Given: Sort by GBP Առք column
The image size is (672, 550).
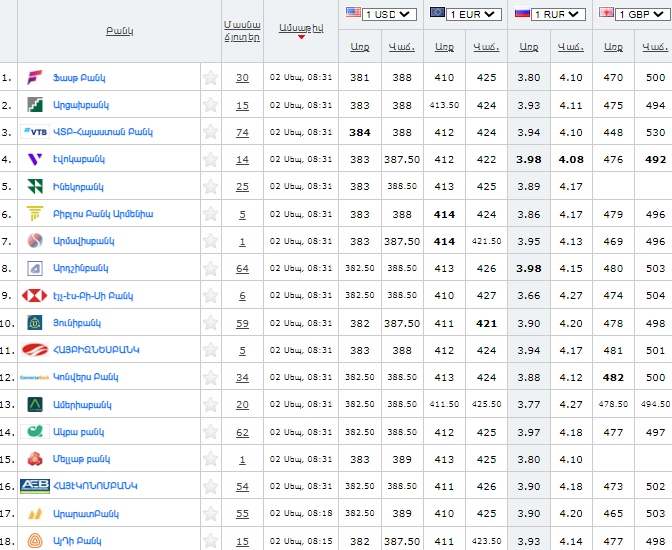Looking at the screenshot, I should pos(613,47).
